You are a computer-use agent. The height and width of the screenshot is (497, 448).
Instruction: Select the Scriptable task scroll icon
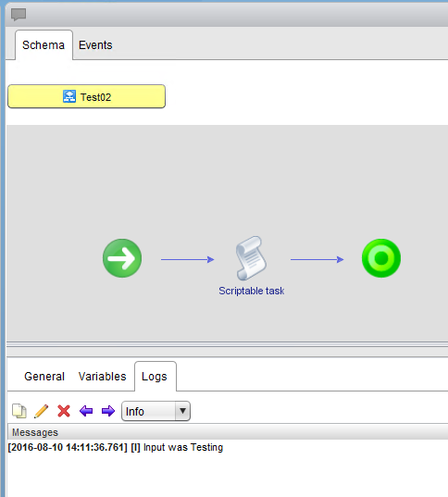tap(251, 258)
